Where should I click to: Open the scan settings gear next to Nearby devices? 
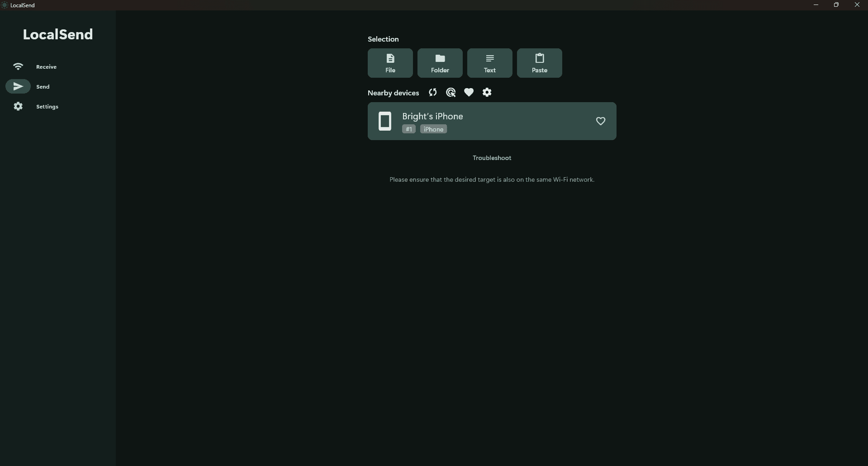487,92
